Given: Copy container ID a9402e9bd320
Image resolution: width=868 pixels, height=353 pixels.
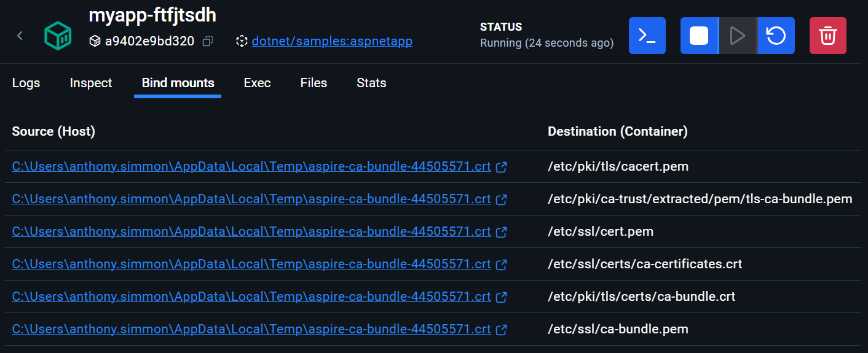Looking at the screenshot, I should click(x=208, y=41).
